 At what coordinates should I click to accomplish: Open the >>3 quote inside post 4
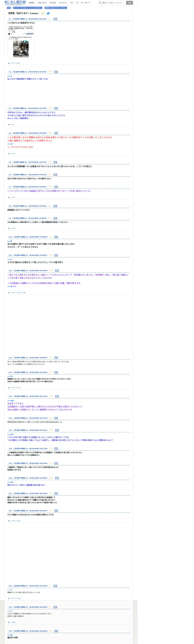[10, 144]
